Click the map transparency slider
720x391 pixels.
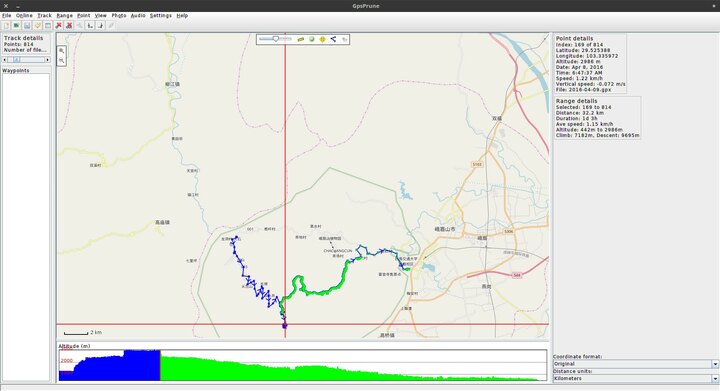click(x=276, y=39)
